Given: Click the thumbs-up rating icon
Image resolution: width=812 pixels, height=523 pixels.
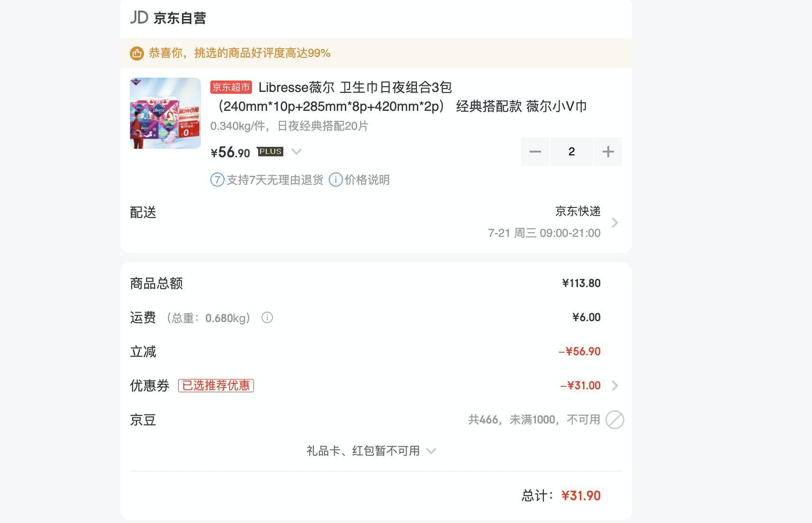Looking at the screenshot, I should (x=137, y=53).
